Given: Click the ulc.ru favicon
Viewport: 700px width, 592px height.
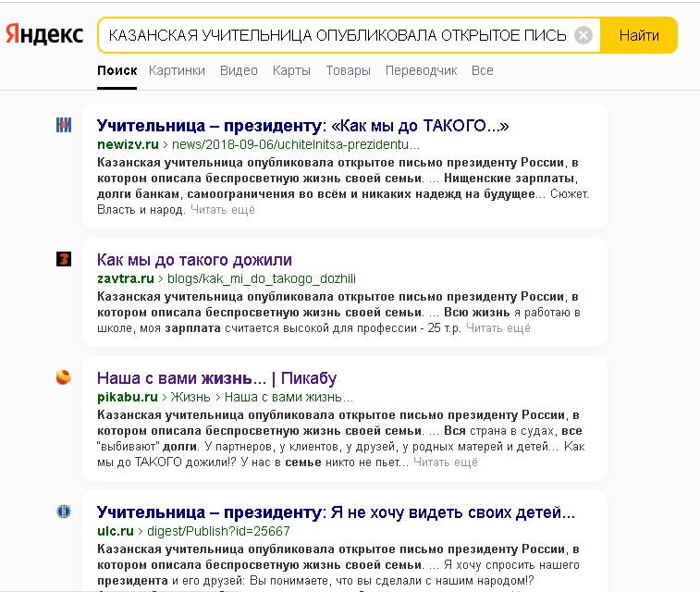Looking at the screenshot, I should coord(64,512).
